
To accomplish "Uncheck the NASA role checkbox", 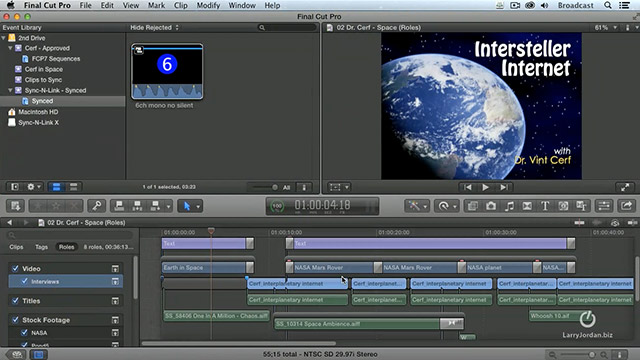I will 24,333.
